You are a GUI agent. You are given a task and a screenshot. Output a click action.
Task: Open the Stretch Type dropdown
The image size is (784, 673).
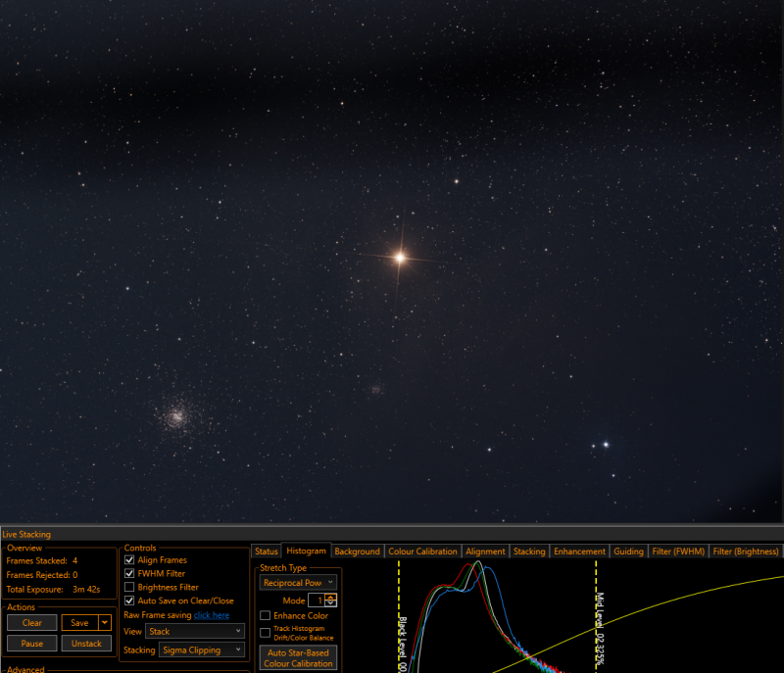(298, 583)
